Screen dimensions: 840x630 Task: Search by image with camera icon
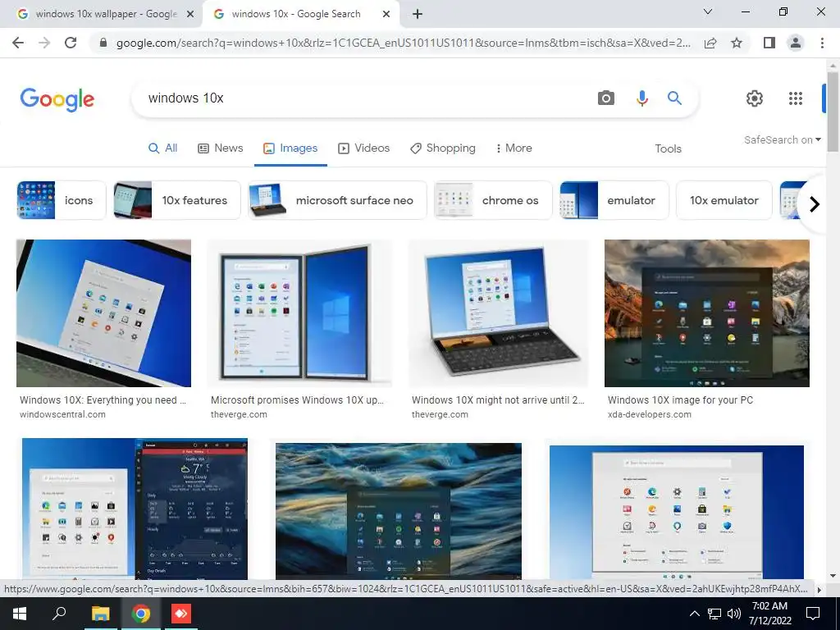(606, 98)
